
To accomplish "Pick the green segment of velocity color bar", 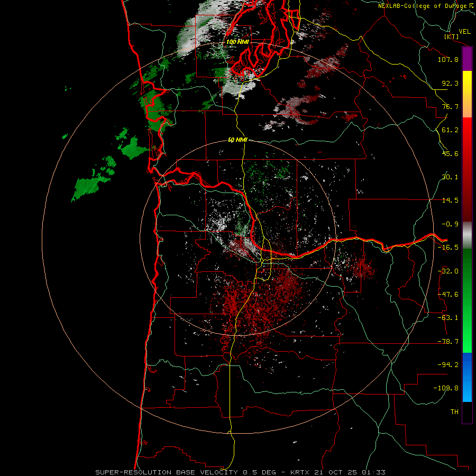I will pyautogui.click(x=467, y=300).
